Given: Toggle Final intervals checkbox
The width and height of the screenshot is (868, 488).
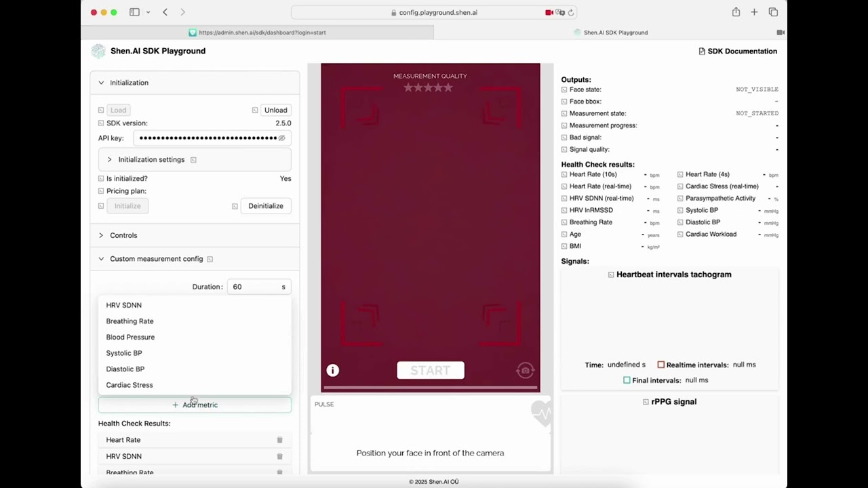Looking at the screenshot, I should (x=627, y=380).
